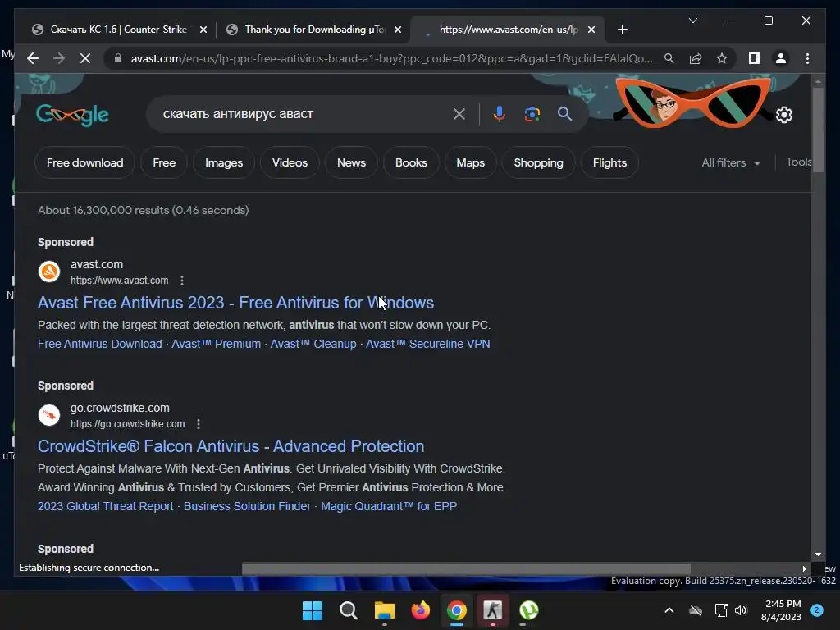Launch Firefox from taskbar
This screenshot has width=840, height=630.
coord(421,610)
